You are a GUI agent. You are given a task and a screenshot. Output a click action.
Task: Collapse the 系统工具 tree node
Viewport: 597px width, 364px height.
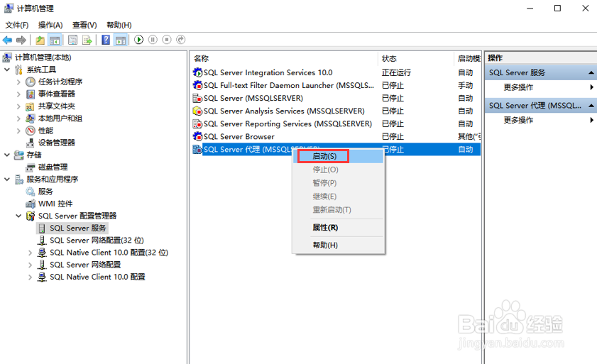tap(7, 70)
